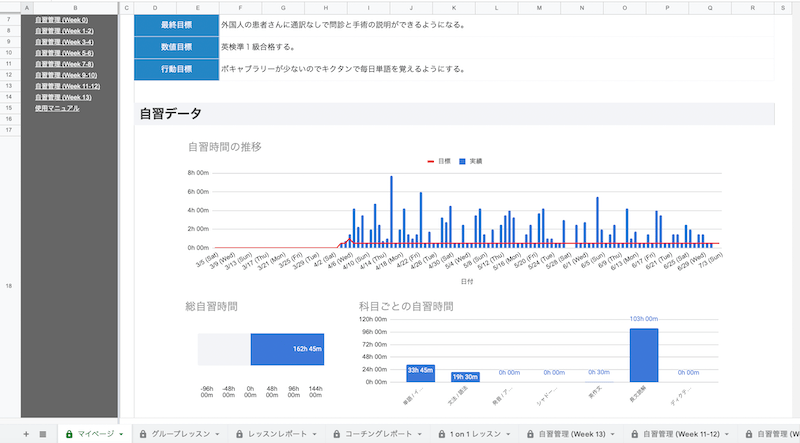Open the 使用マニュアル link

pos(56,107)
